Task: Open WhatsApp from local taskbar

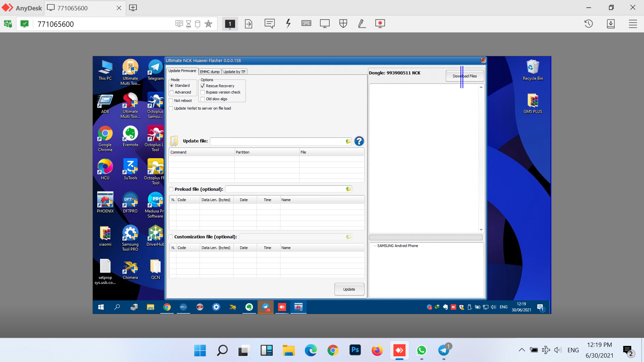Action: pyautogui.click(x=421, y=350)
